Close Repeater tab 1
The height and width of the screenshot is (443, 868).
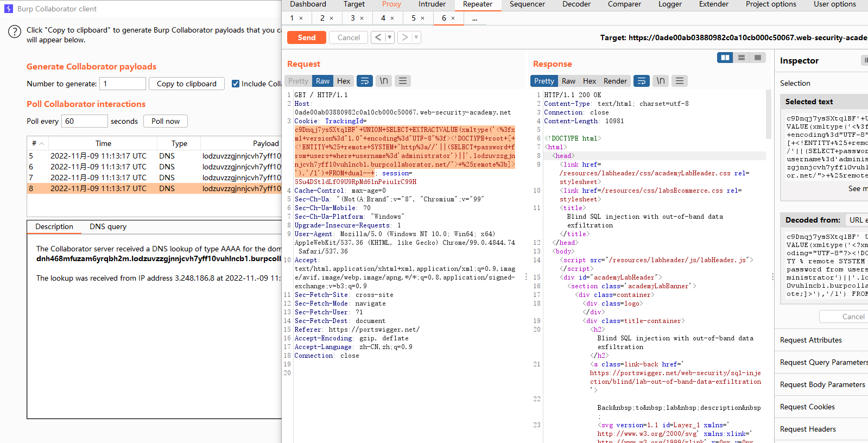[x=301, y=18]
